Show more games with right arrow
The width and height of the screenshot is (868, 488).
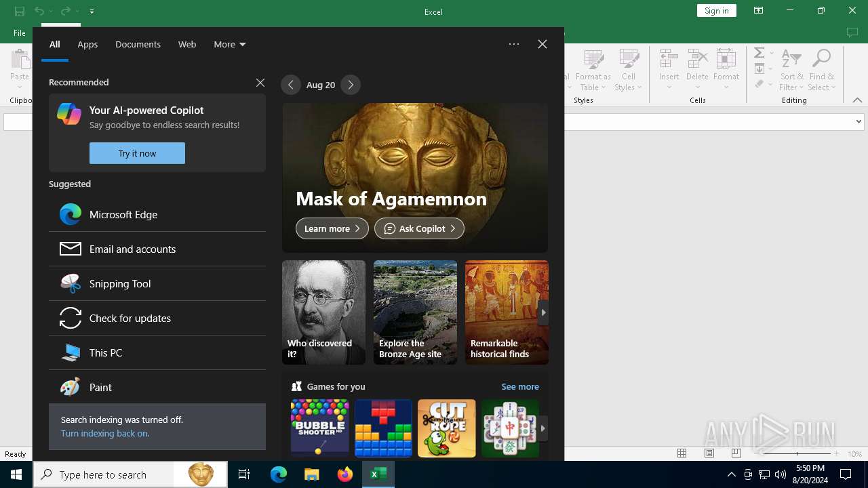(x=543, y=428)
